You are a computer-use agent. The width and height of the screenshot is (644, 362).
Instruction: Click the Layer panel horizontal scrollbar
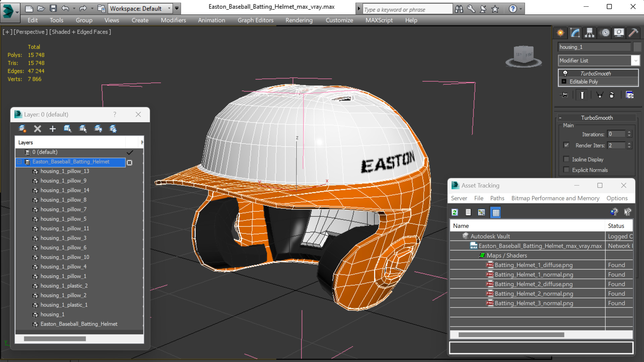(55, 339)
